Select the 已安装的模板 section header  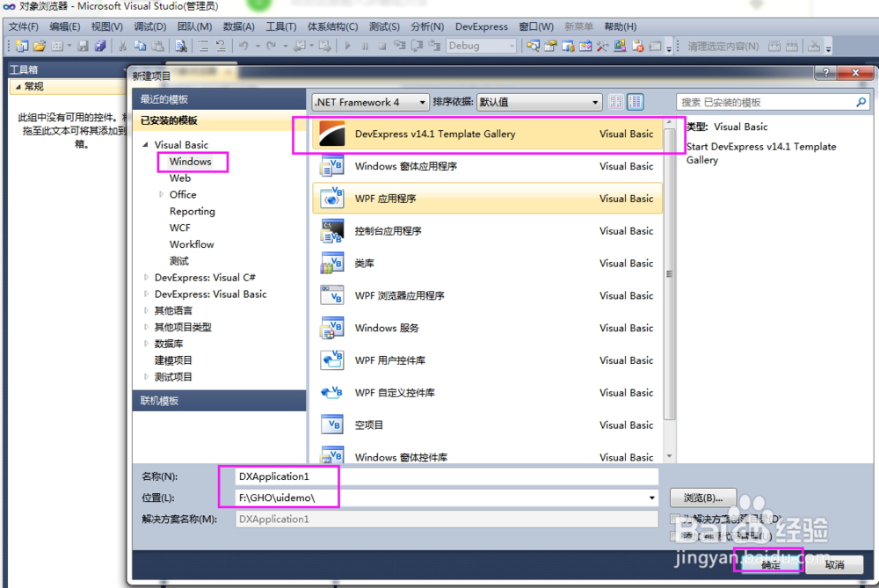pyautogui.click(x=219, y=120)
